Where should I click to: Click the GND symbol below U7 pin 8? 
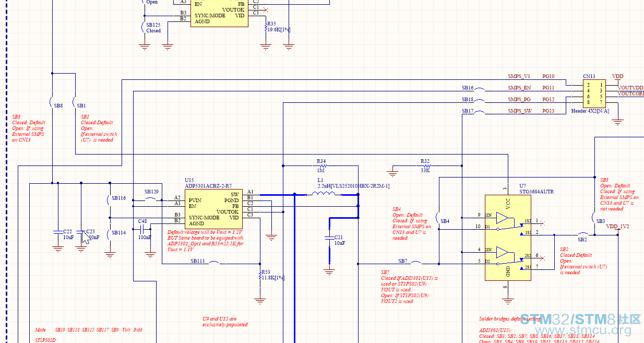click(508, 301)
